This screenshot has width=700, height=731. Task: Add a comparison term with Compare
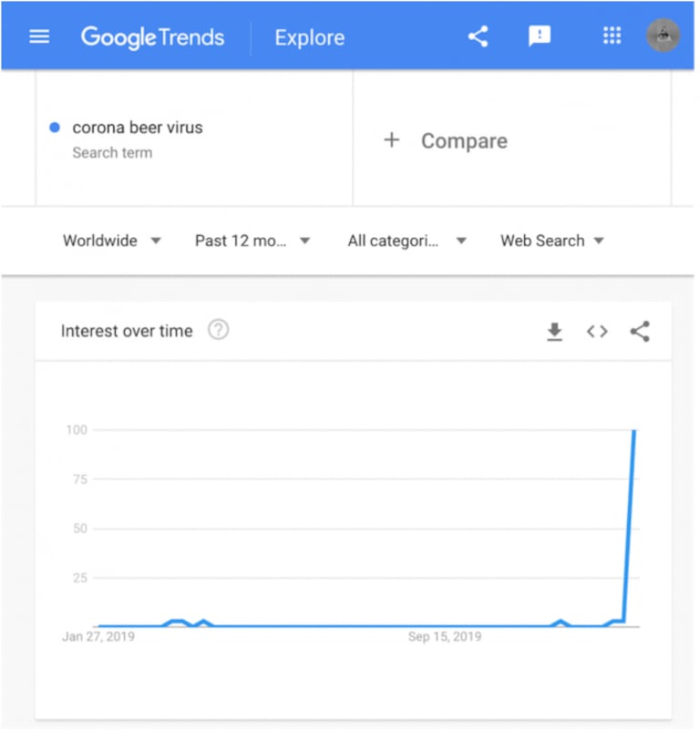click(x=446, y=140)
